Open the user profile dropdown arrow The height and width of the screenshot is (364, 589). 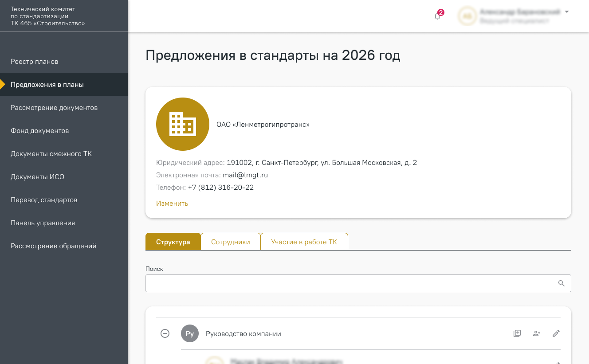point(567,12)
